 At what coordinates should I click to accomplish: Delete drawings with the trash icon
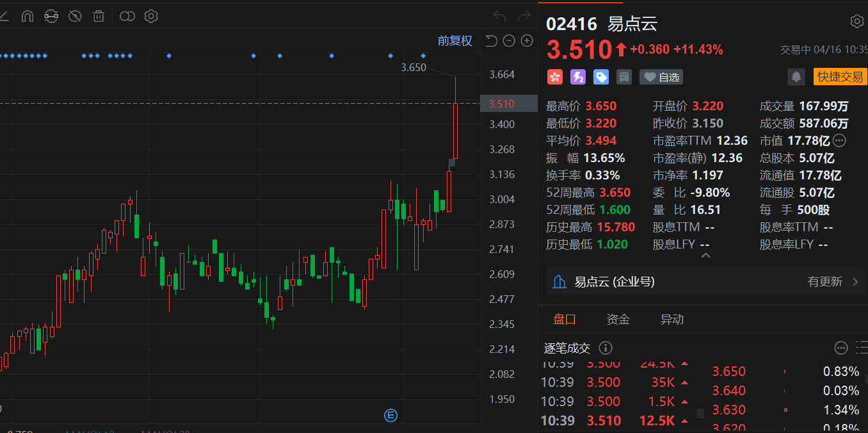click(x=98, y=16)
